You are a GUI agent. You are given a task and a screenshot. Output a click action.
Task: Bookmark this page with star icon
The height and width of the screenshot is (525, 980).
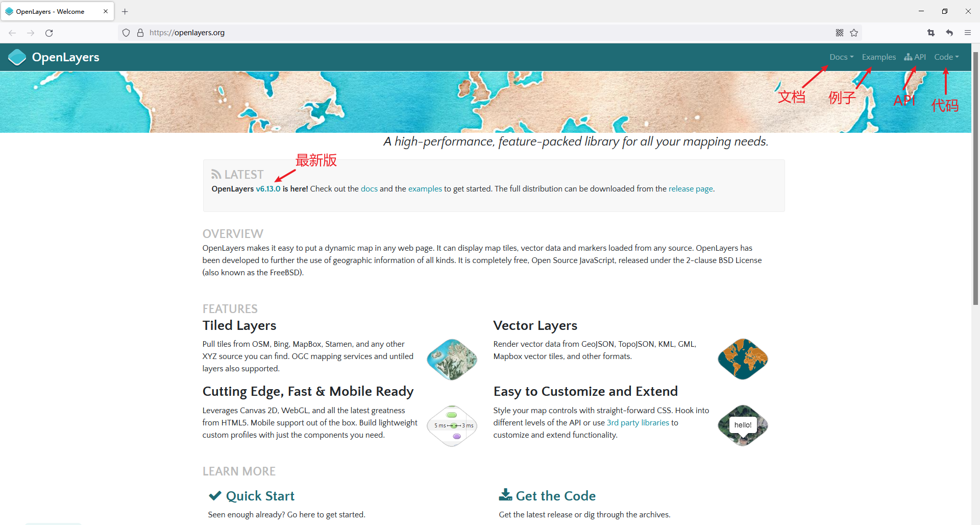(x=854, y=33)
